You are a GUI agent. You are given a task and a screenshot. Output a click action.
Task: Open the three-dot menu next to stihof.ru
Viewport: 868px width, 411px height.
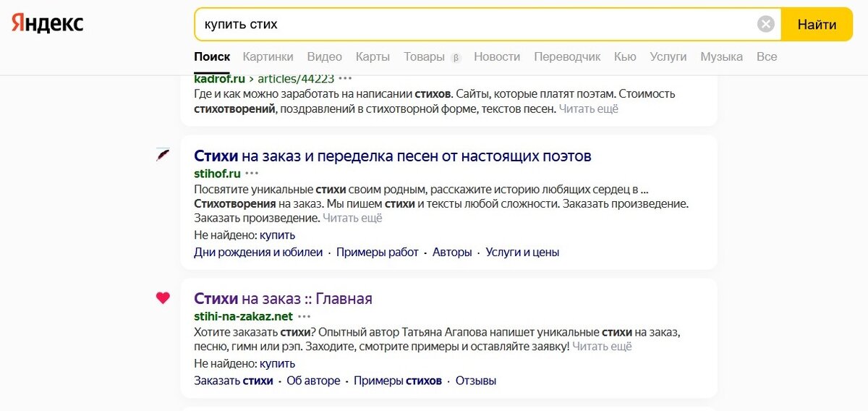pyautogui.click(x=252, y=174)
